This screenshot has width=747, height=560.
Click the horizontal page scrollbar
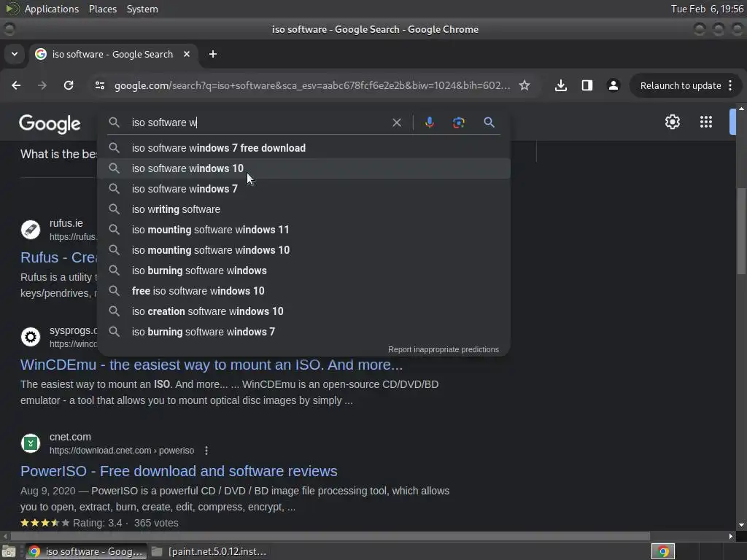point(330,536)
